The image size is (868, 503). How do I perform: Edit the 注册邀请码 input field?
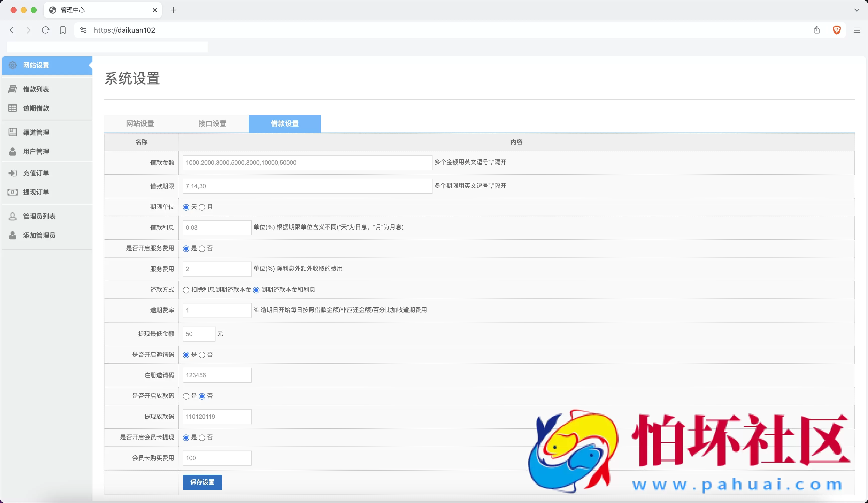[217, 375]
